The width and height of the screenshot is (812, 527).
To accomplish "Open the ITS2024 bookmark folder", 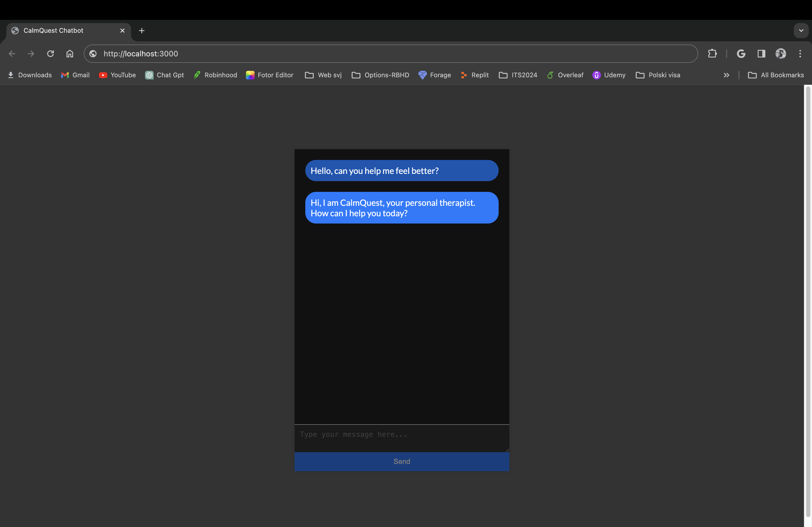I will pyautogui.click(x=518, y=75).
